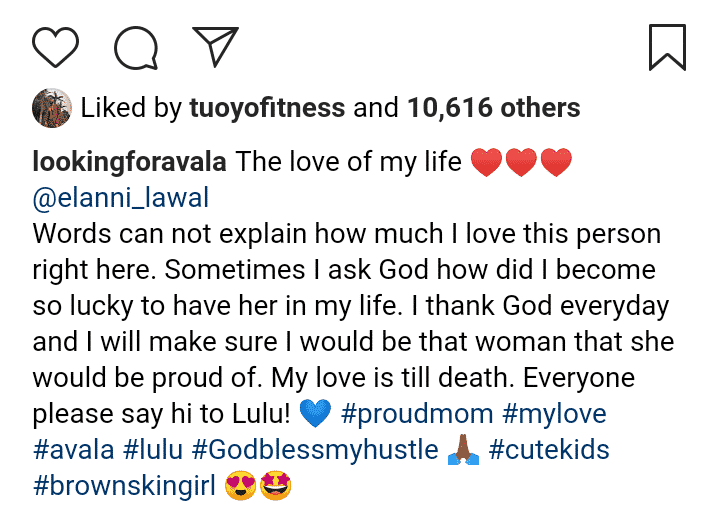Click the blue heart emoji in caption
720x508 pixels.
(x=314, y=413)
